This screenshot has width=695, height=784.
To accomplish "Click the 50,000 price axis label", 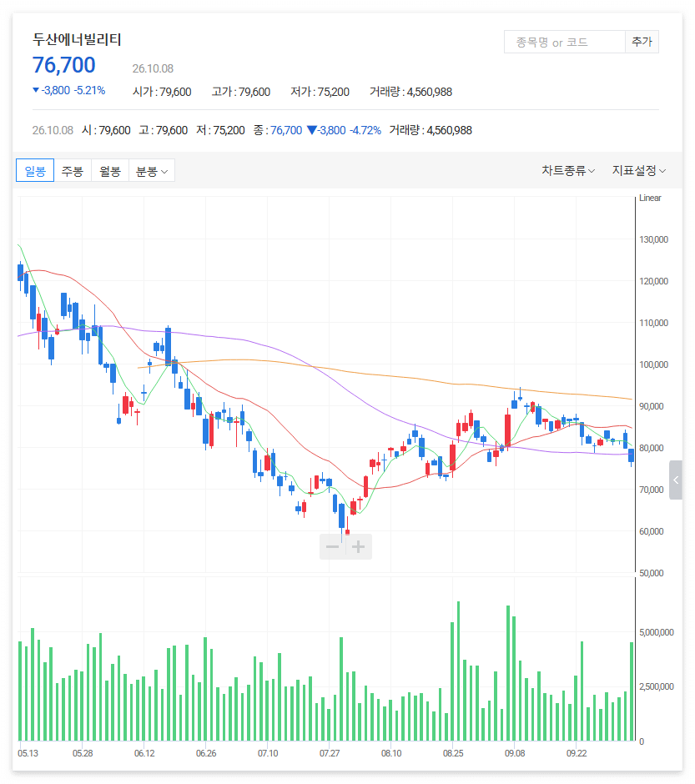I will (652, 573).
